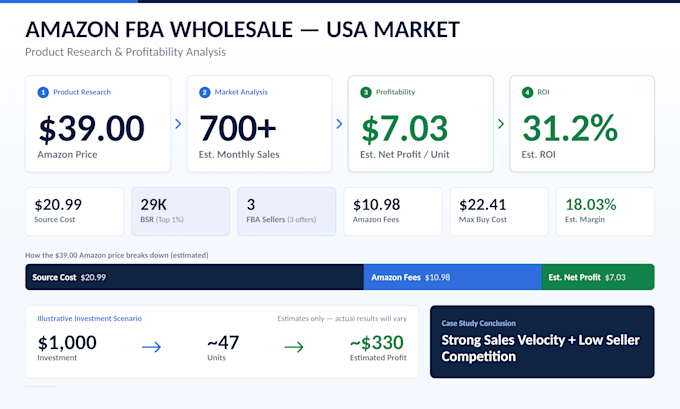Click the '(Top 1%)' BSR note
Image resolution: width=680 pixels, height=409 pixels.
coord(170,219)
